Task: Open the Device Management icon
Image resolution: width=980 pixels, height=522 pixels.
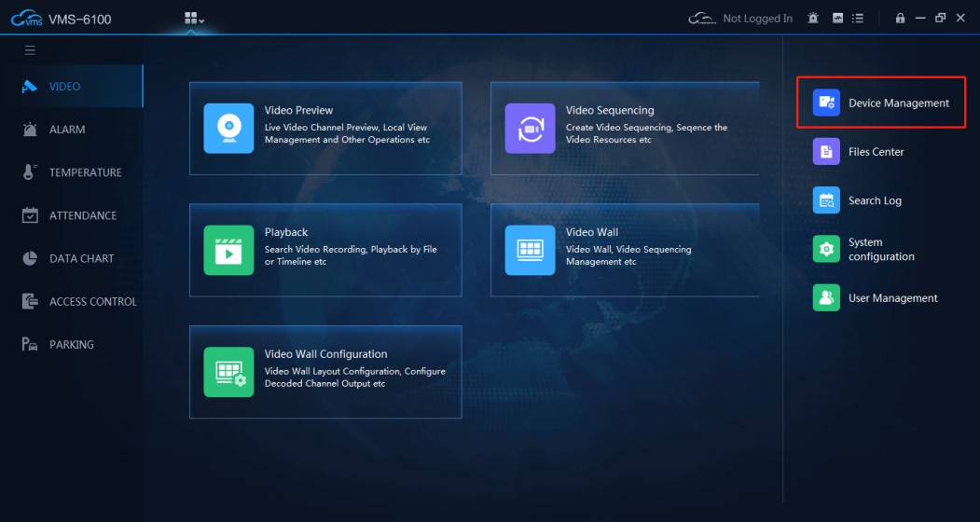Action: point(826,103)
